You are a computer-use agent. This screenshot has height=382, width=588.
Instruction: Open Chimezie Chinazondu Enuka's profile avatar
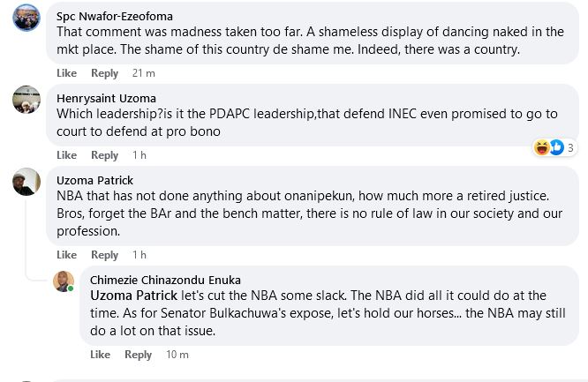click(63, 281)
